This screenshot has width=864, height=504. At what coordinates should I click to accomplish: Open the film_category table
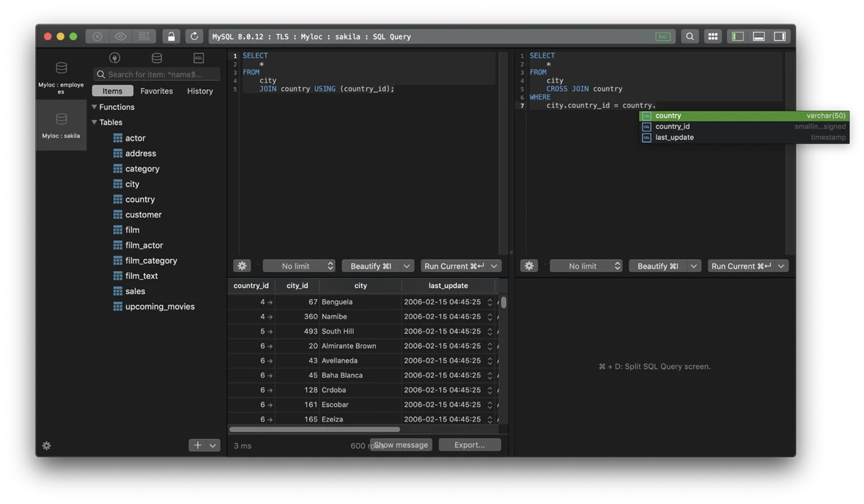(x=151, y=260)
